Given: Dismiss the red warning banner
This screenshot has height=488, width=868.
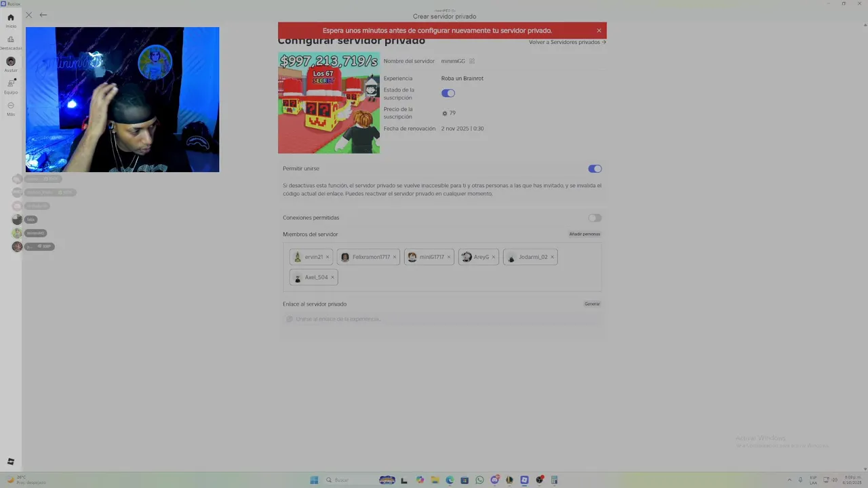Looking at the screenshot, I should [599, 30].
